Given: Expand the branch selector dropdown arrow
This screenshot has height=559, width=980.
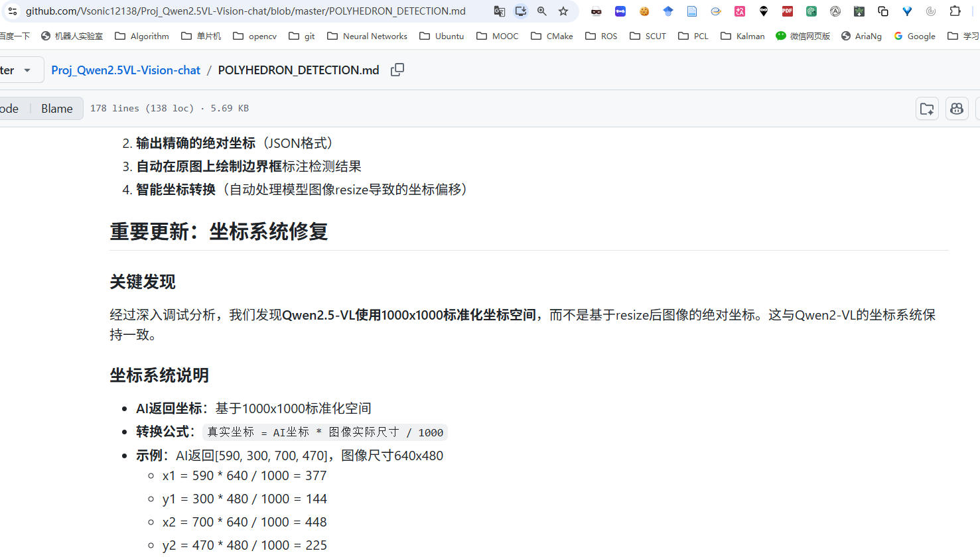Looking at the screenshot, I should tap(27, 70).
